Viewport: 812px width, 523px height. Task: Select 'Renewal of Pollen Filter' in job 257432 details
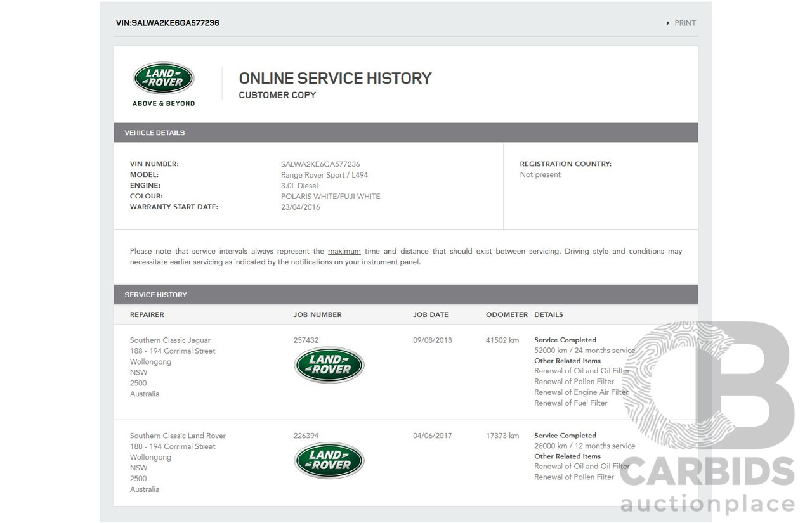point(574,382)
